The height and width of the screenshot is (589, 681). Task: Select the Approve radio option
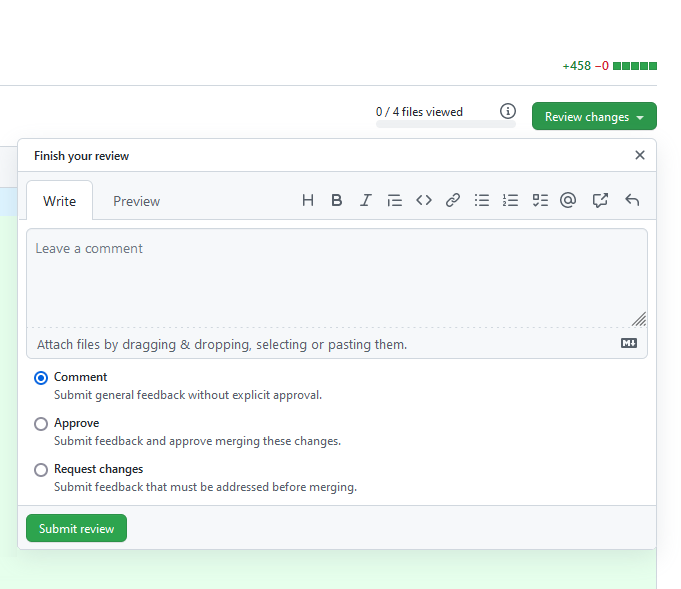(x=41, y=424)
